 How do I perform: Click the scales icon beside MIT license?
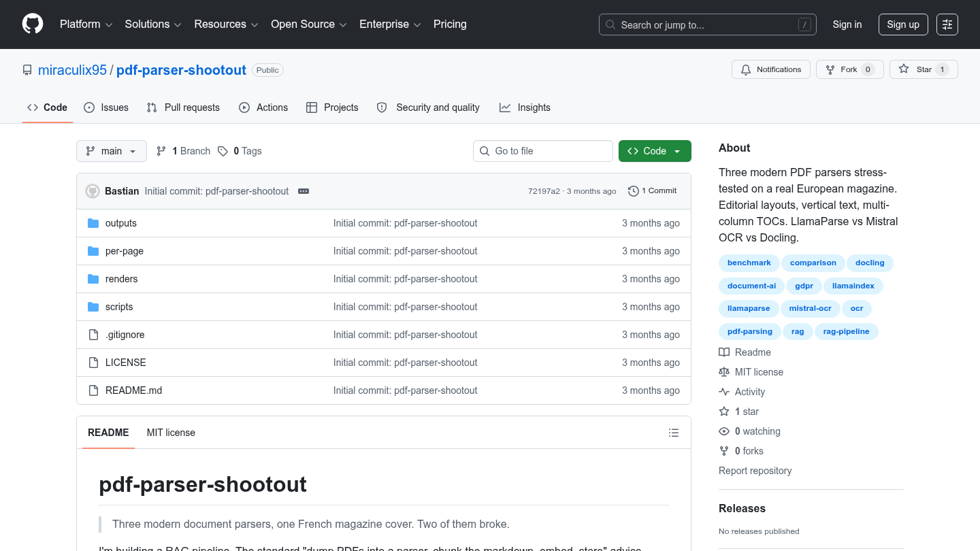tap(724, 372)
